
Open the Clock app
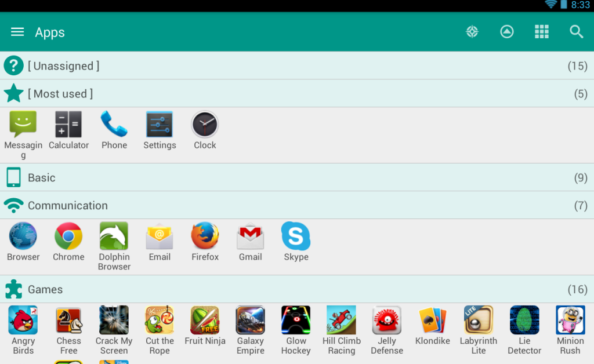click(205, 130)
